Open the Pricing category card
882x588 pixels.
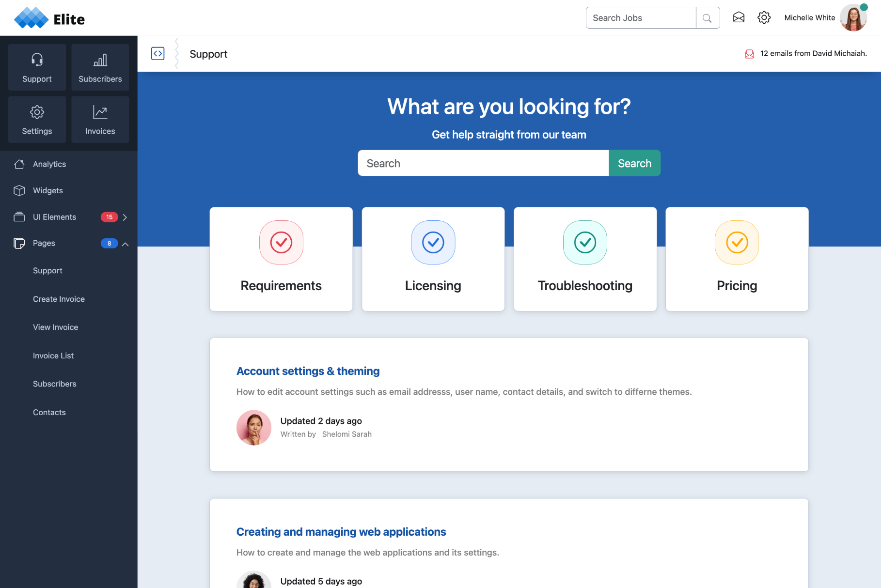(737, 259)
